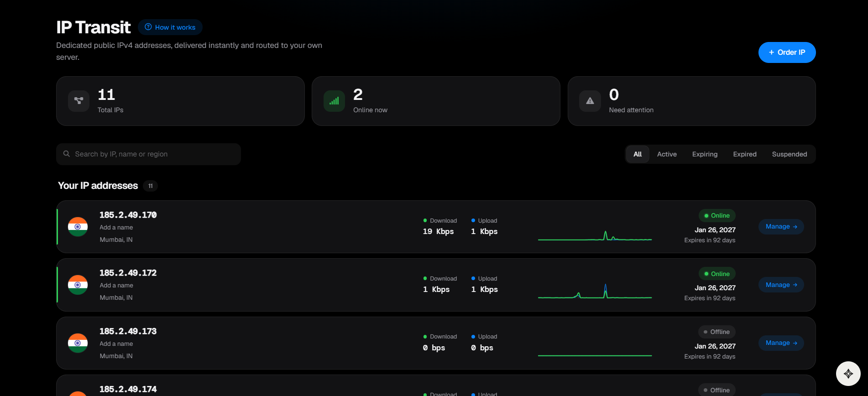Open the How it works help link
This screenshot has height=396, width=868.
pos(170,27)
